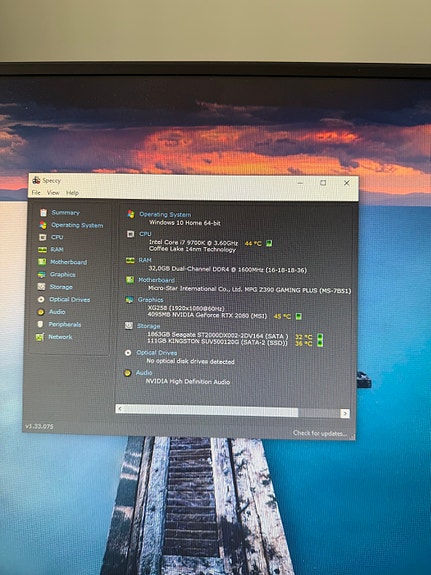Image resolution: width=431 pixels, height=575 pixels.
Task: Click the Storage heading in the summary pane
Action: (148, 326)
